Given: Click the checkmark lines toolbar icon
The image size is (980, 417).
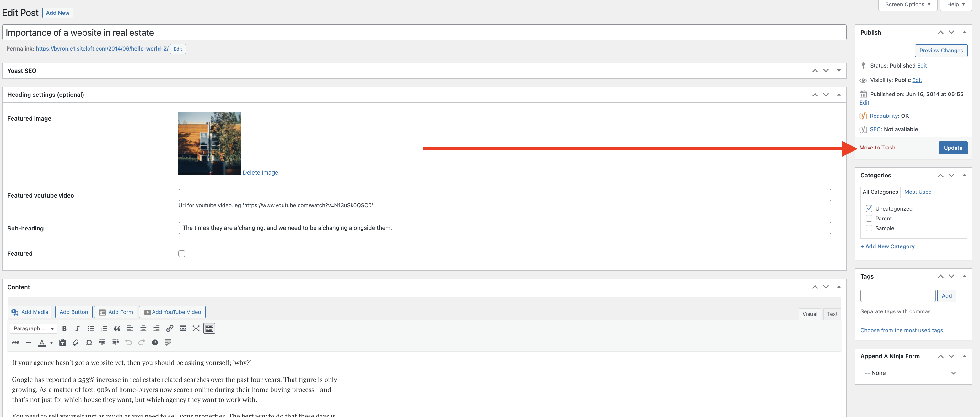Looking at the screenshot, I should tap(168, 343).
